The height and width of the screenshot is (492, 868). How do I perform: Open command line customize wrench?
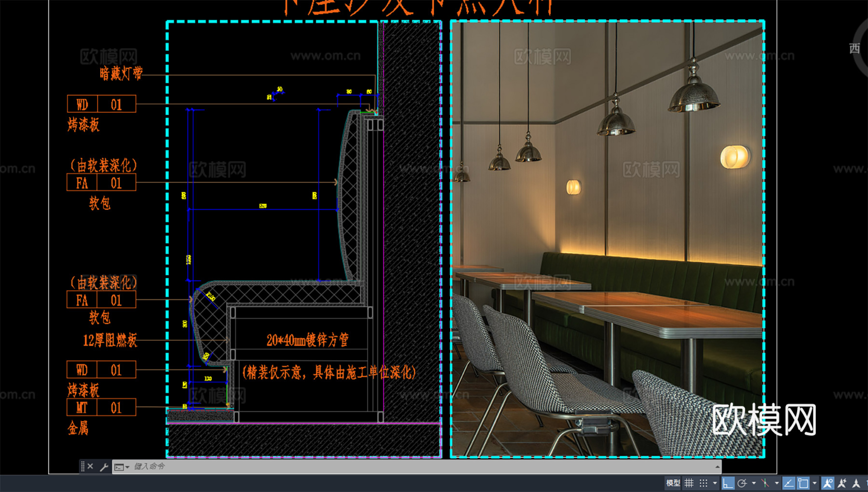[x=104, y=467]
